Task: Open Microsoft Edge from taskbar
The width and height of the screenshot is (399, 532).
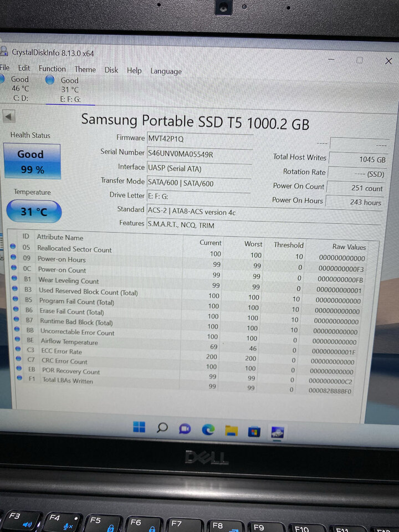Action: pos(208,429)
